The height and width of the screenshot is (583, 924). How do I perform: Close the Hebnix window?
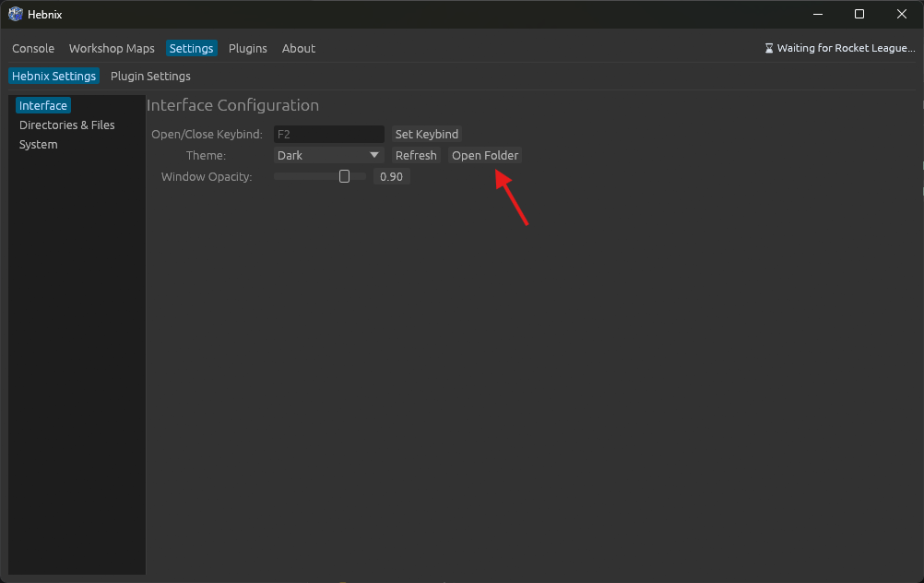tap(902, 14)
